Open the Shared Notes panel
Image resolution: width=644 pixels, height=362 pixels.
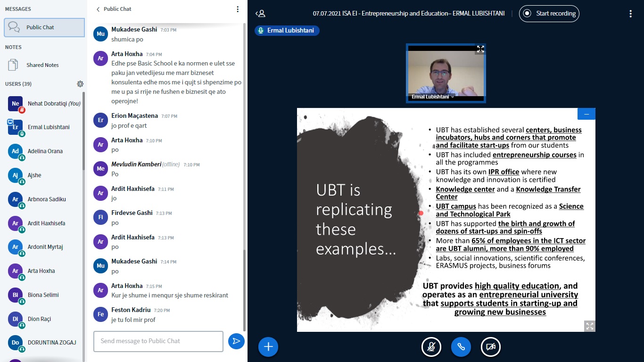click(42, 65)
